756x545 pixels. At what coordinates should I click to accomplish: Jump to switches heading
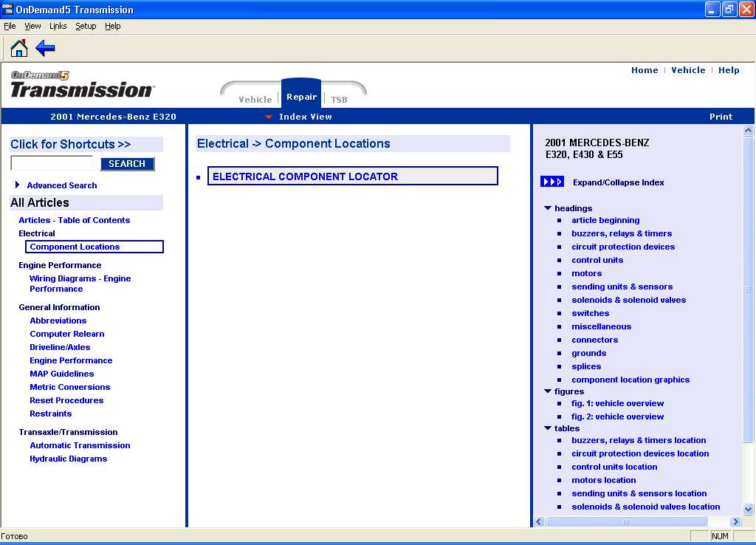pyautogui.click(x=590, y=313)
